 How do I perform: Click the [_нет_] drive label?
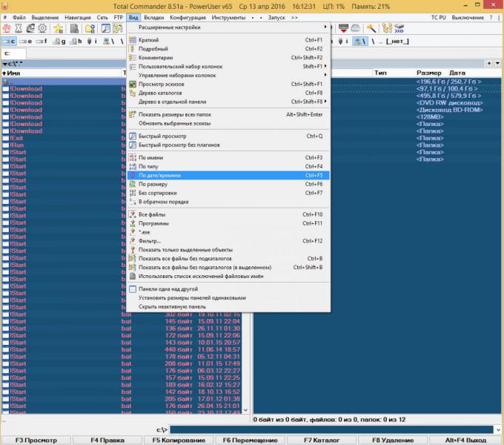397,41
